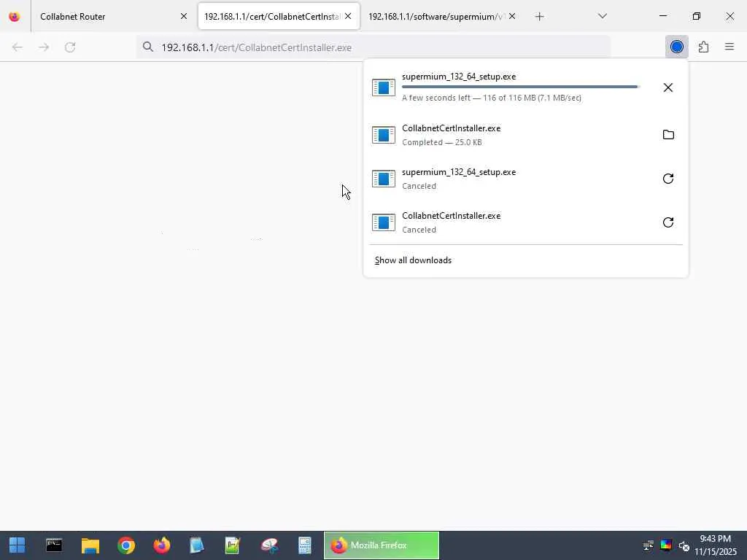Open the Extensions puzzle icon
The image size is (747, 560).
coord(703,47)
